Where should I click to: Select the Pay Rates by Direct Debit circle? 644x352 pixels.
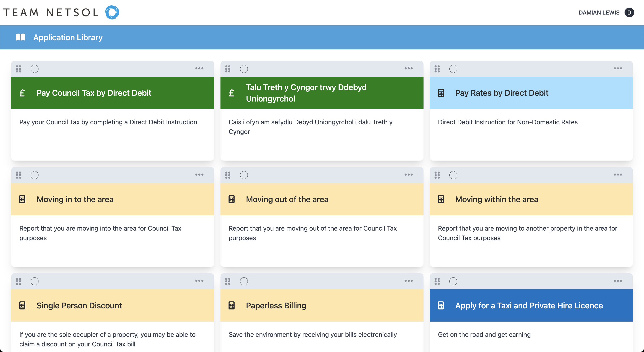pos(453,69)
